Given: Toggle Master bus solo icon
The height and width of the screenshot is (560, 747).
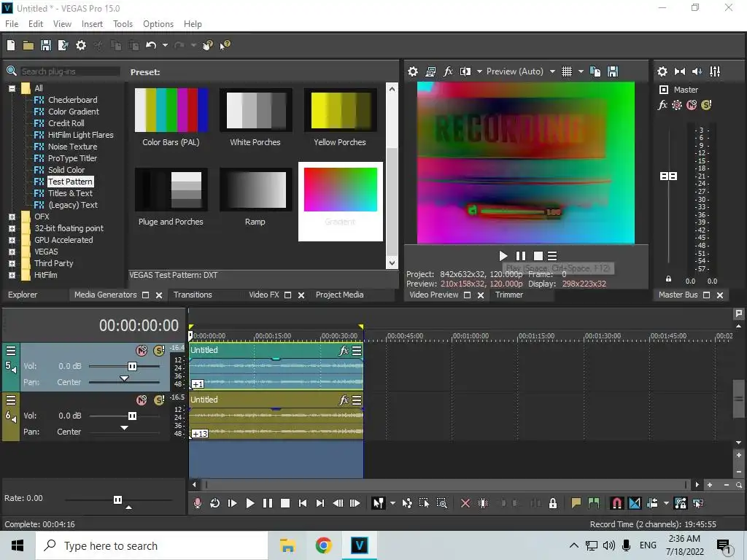Looking at the screenshot, I should point(706,105).
